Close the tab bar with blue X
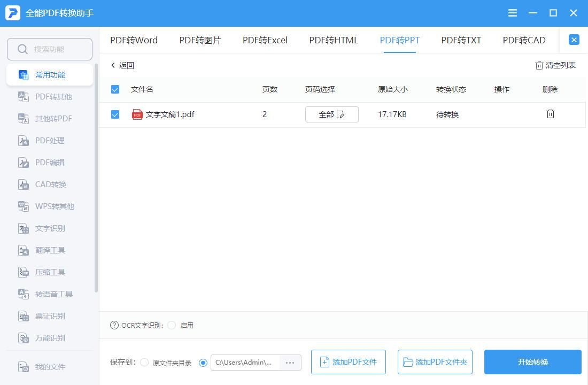The height and width of the screenshot is (385, 588). (574, 40)
